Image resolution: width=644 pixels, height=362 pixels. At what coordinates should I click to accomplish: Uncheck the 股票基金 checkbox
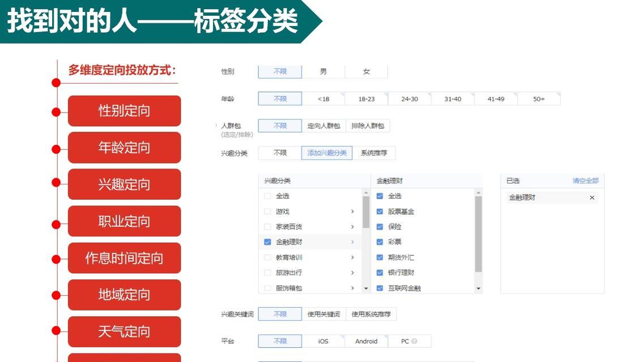380,212
